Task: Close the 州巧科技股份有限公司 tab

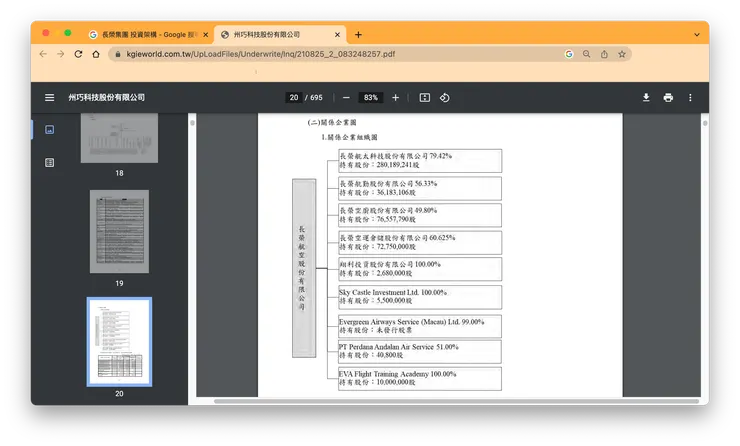Action: pyautogui.click(x=337, y=34)
